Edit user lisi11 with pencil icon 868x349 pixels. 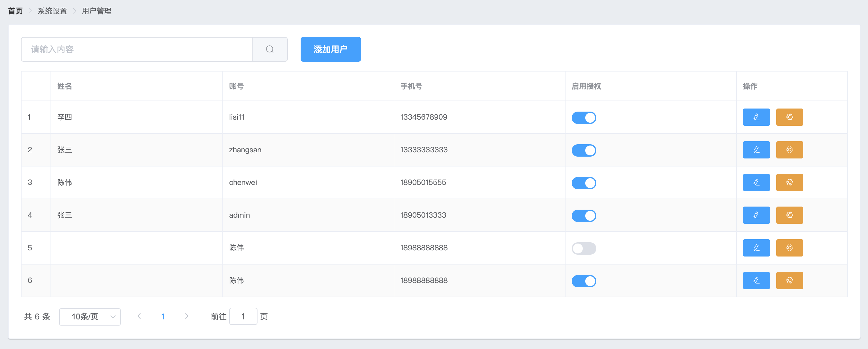coord(756,117)
